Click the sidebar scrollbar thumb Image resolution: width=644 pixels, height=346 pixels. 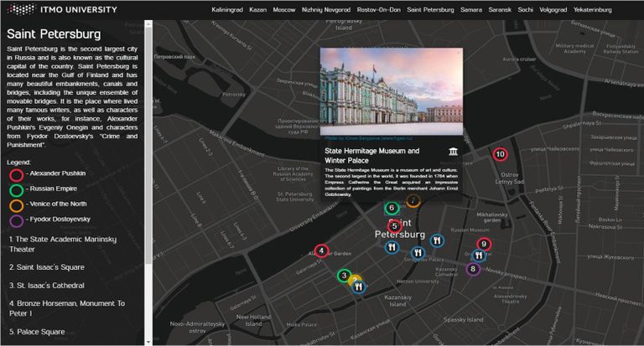(x=148, y=146)
